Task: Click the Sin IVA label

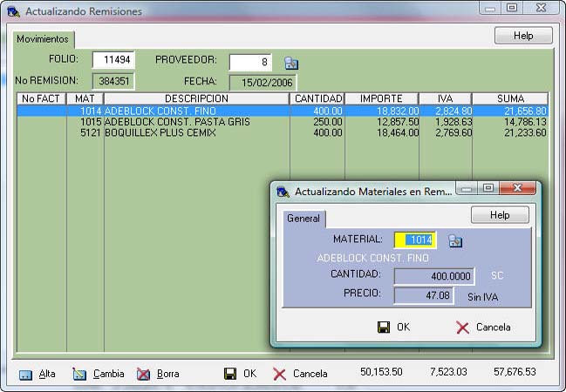Action: coord(482,297)
